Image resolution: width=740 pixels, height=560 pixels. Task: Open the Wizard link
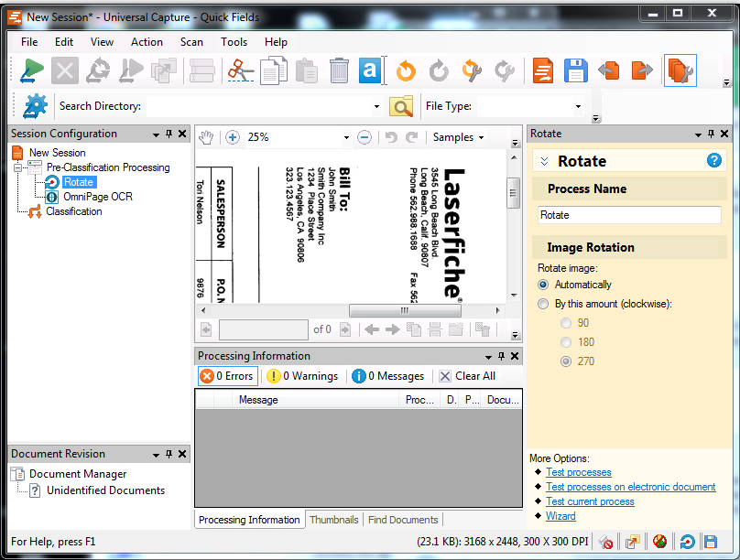[x=560, y=516]
